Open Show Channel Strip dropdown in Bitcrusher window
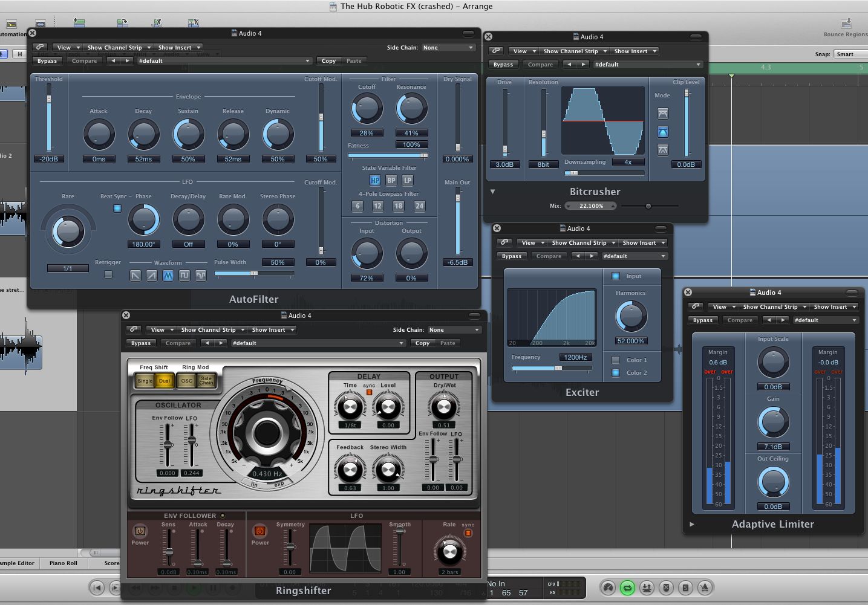The width and height of the screenshot is (868, 605). pos(574,51)
